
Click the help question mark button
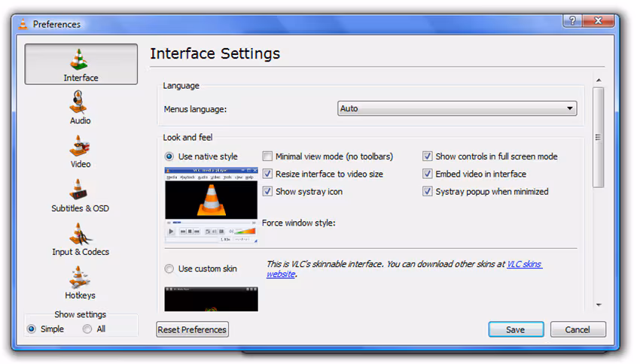pyautogui.click(x=573, y=20)
